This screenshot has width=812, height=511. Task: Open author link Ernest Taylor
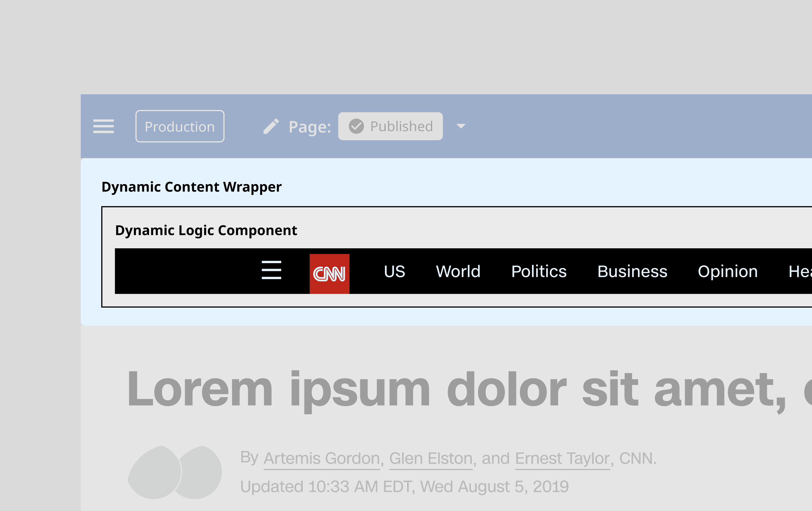pyautogui.click(x=562, y=459)
